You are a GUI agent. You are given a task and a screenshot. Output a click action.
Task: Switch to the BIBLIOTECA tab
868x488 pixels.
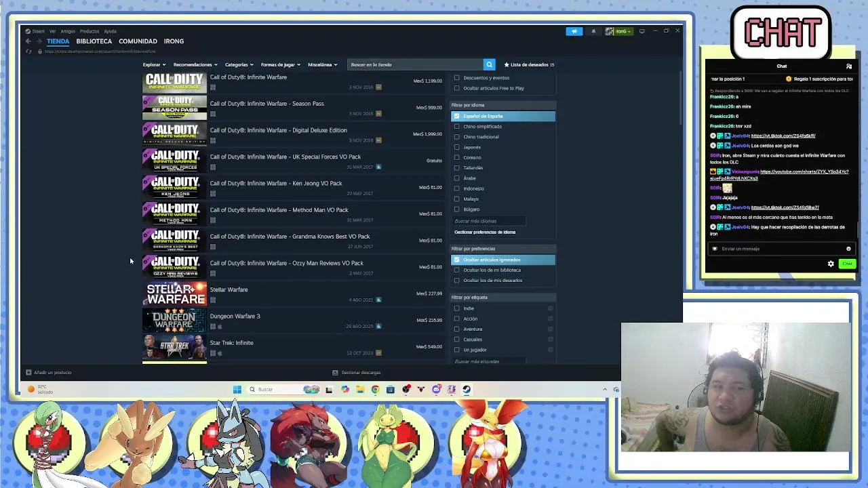tap(94, 41)
